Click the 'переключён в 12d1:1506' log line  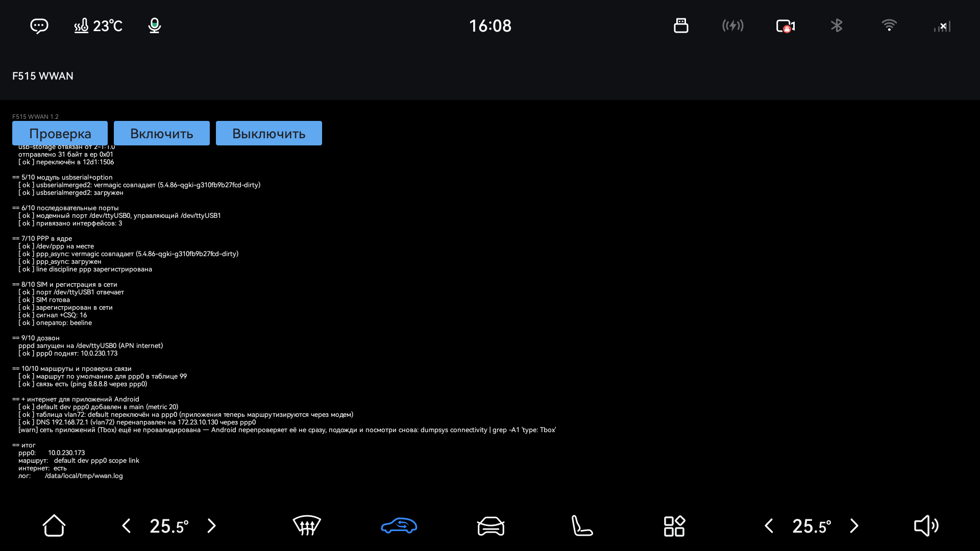[66, 162]
